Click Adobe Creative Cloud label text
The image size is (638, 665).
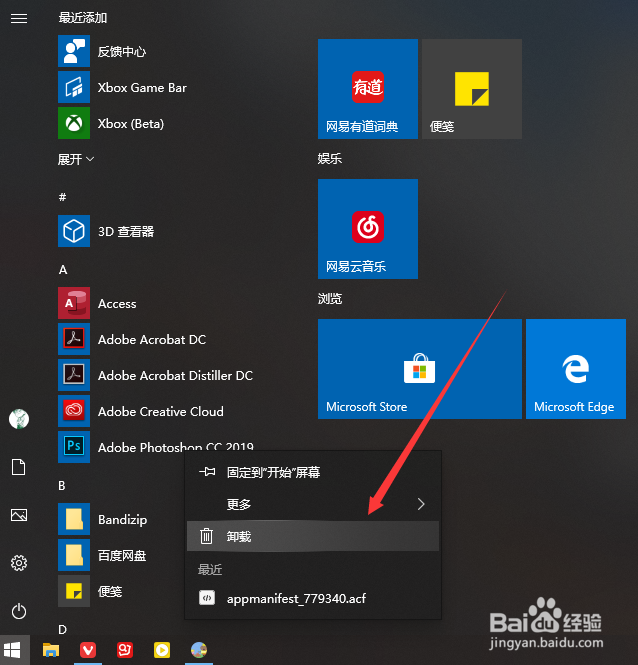click(161, 411)
